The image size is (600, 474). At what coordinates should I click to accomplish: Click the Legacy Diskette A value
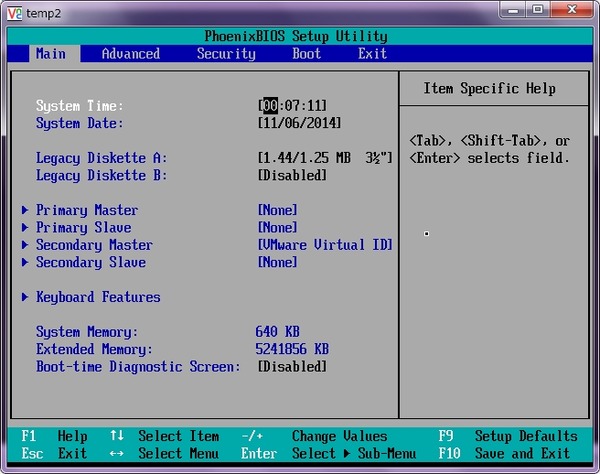[325, 158]
